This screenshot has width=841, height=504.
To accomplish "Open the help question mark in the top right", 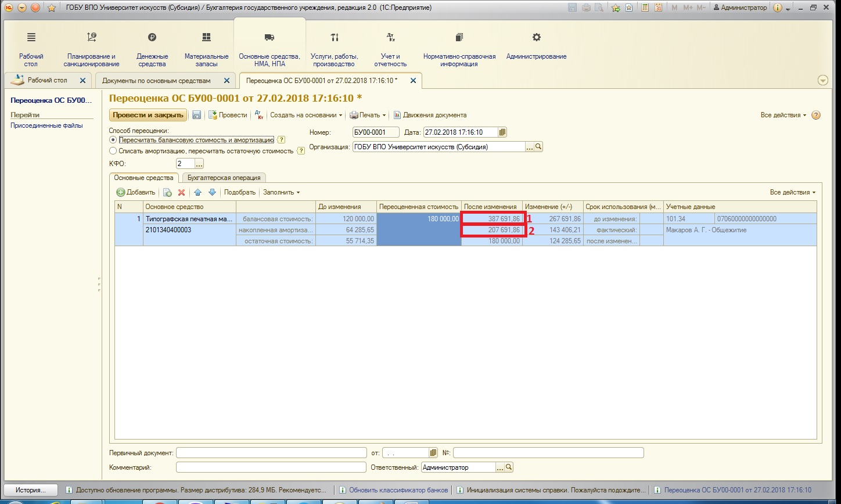I will (816, 115).
